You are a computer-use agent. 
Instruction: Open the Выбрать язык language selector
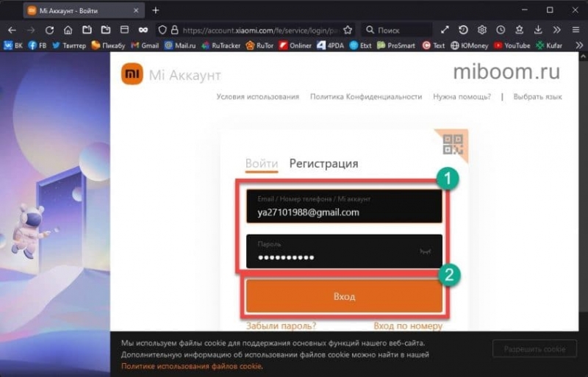pos(538,97)
